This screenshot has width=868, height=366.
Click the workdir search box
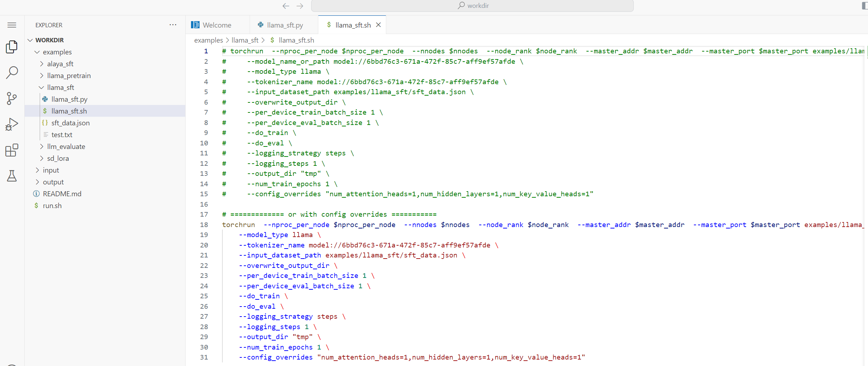point(472,6)
